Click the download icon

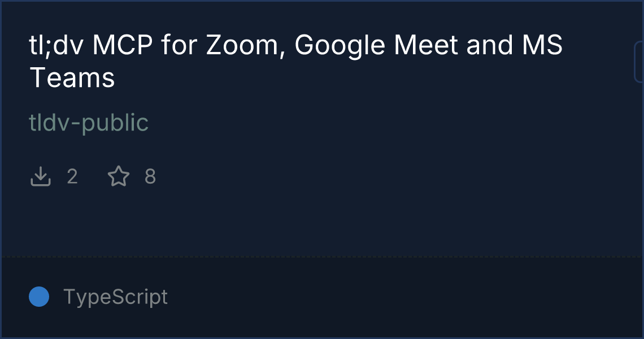(40, 177)
